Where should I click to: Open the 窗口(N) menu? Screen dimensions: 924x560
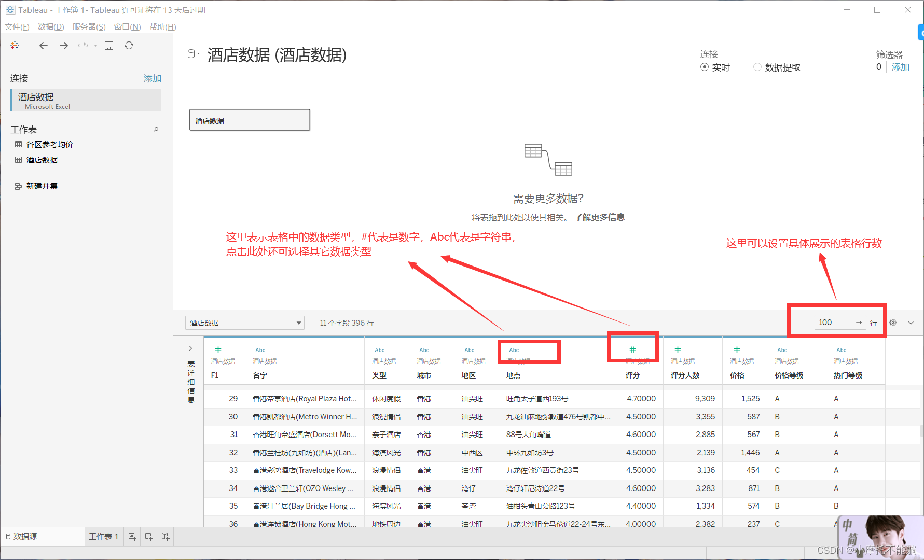point(127,26)
